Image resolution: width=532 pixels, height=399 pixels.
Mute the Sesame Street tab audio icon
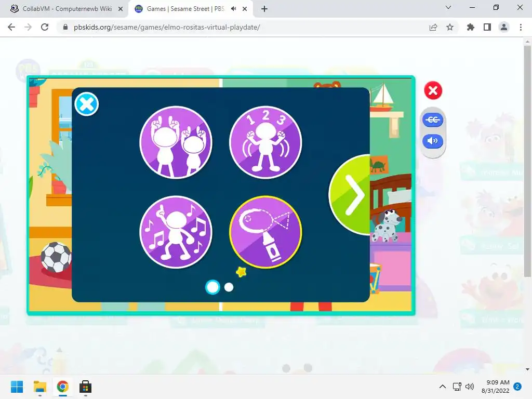(233, 9)
